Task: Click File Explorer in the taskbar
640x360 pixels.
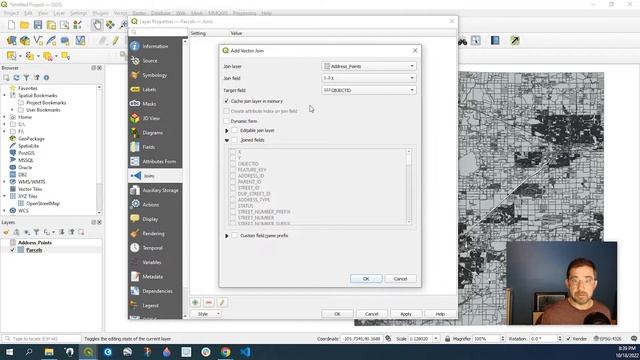Action: click(49, 352)
